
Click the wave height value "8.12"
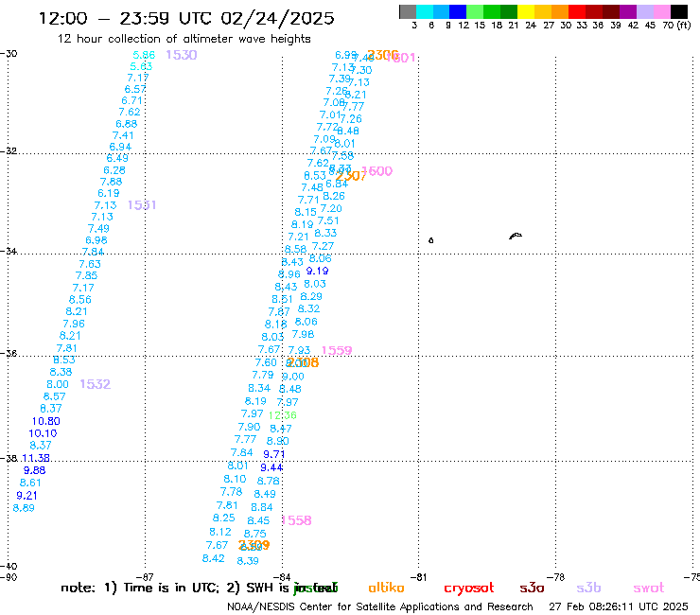(220, 532)
